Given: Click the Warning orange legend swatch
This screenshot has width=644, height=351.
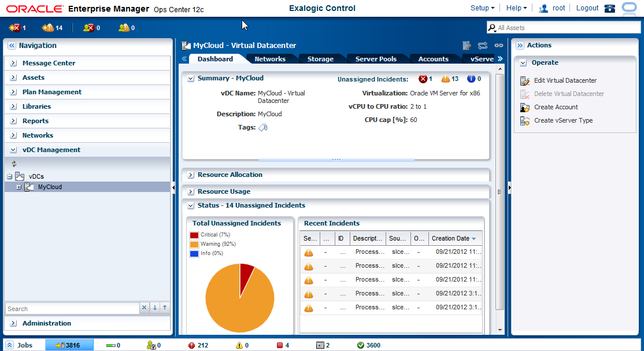Looking at the screenshot, I should 194,244.
